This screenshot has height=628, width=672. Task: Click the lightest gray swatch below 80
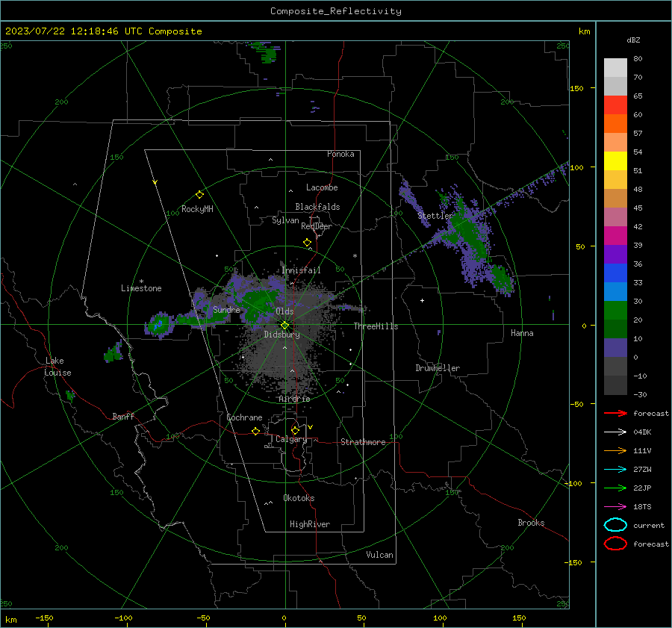pyautogui.click(x=615, y=67)
